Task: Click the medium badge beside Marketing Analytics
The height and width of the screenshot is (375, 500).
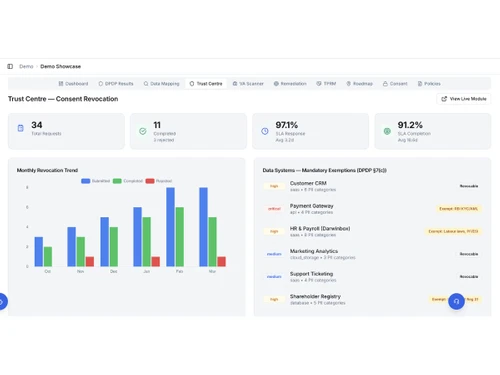Action: click(x=274, y=254)
